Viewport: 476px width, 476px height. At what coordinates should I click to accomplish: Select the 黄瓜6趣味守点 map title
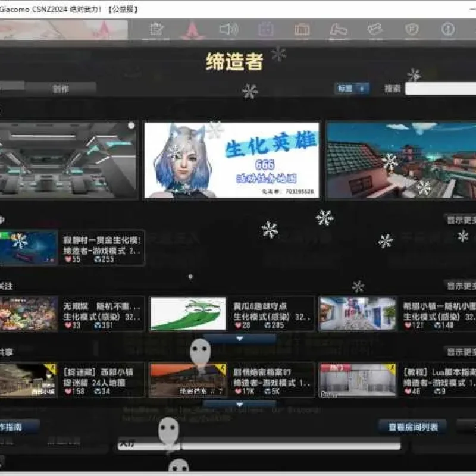[260, 306]
